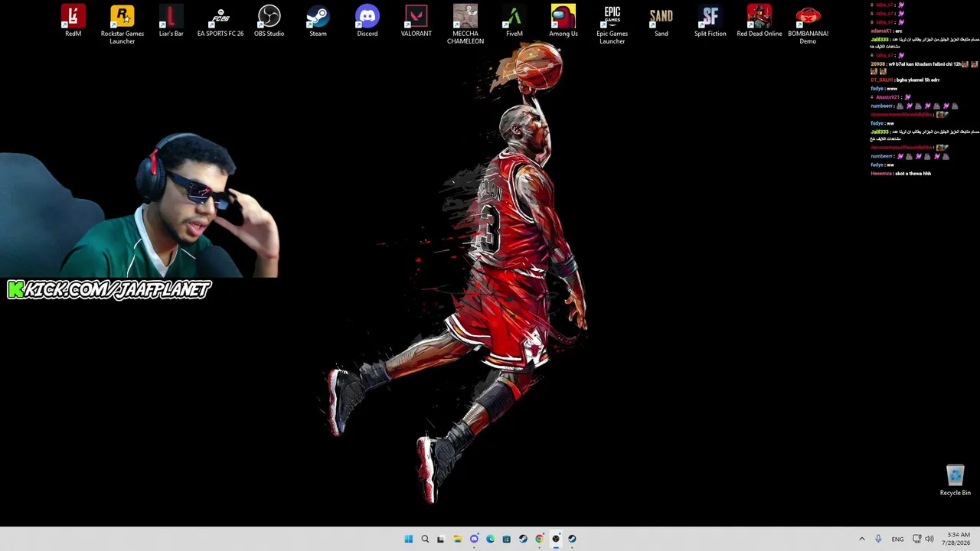
Task: Switch to Google Chrome in the taskbar
Action: tap(539, 539)
